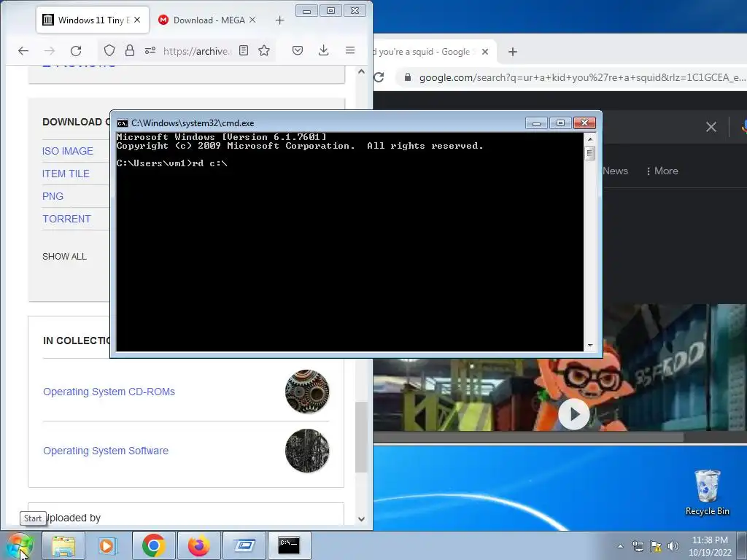Click the Firefox vertical scrollbar thumb

point(361,437)
